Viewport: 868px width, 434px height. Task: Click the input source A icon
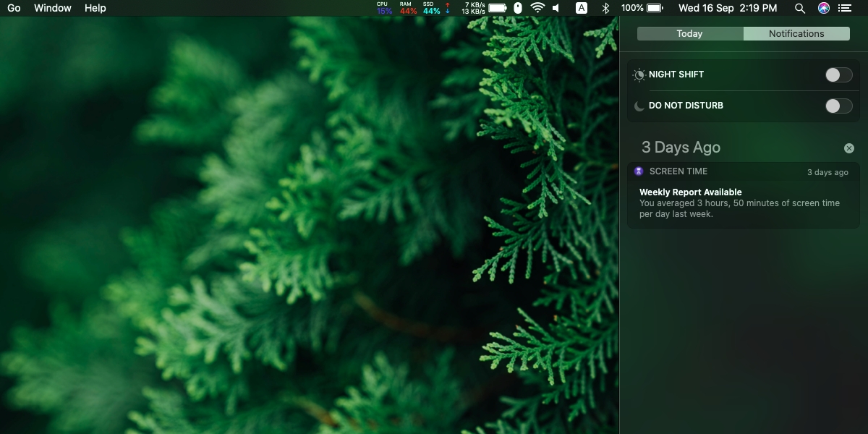581,8
